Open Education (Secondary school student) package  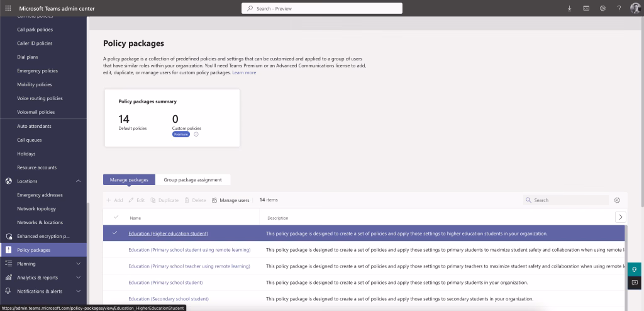click(169, 298)
